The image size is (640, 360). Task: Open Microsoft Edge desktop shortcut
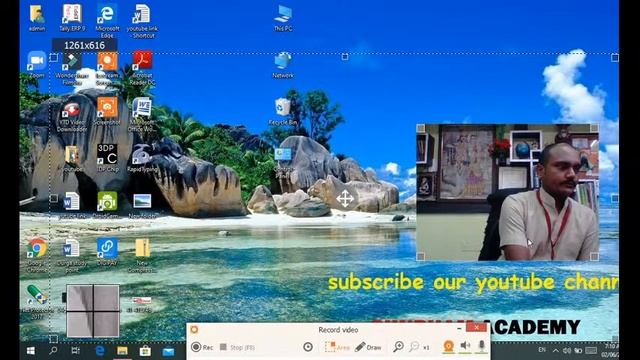pos(107,21)
